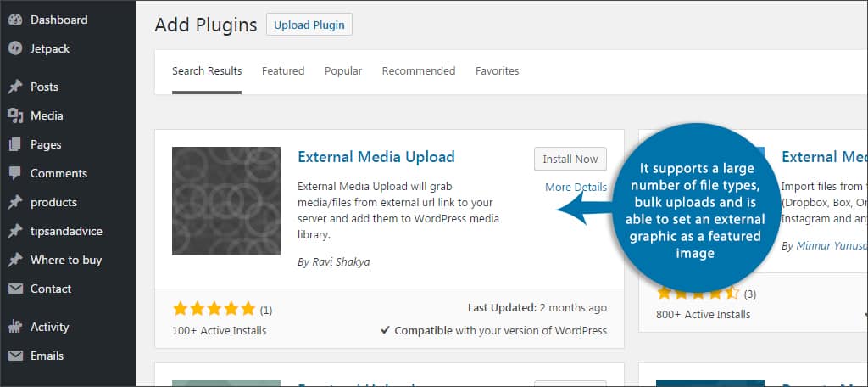
Task: Navigate to Pages
Action: tap(46, 144)
